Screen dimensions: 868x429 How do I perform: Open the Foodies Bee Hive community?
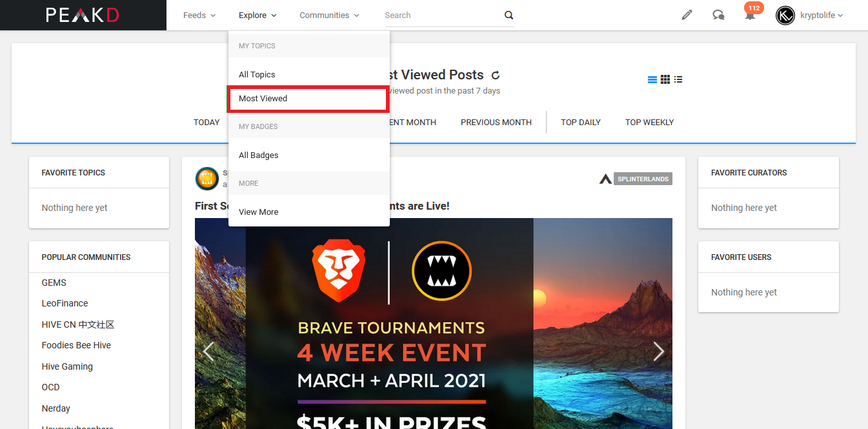(76, 345)
